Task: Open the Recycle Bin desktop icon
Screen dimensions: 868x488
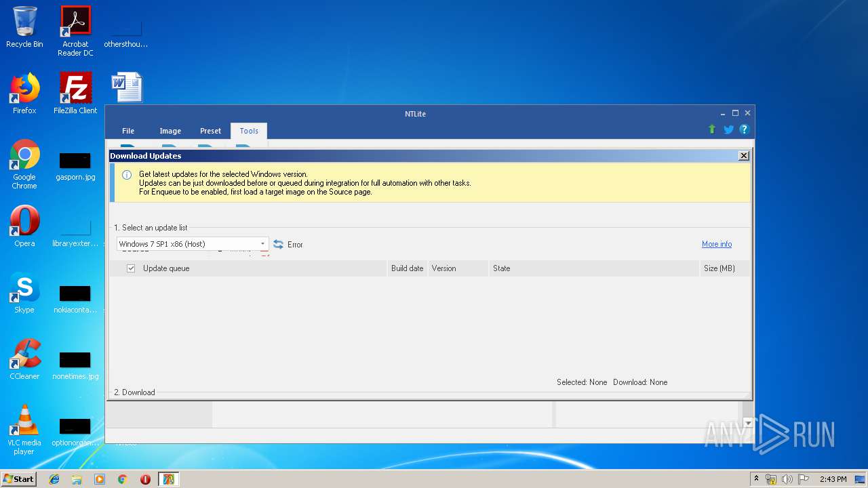Action: coord(24,27)
